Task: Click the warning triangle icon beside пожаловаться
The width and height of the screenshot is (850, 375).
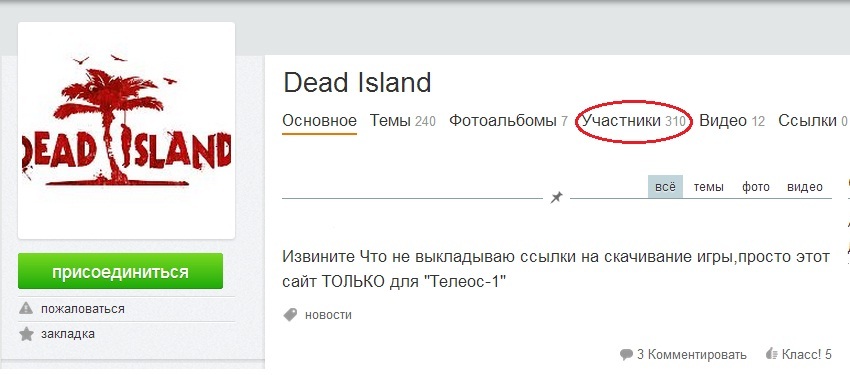Action: click(26, 309)
